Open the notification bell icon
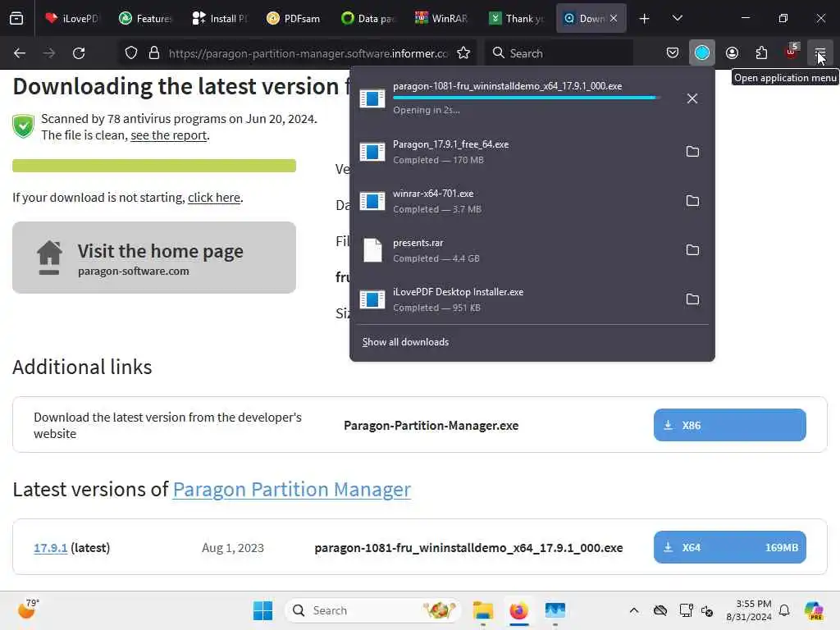Viewport: 840px width, 630px height. point(784,610)
